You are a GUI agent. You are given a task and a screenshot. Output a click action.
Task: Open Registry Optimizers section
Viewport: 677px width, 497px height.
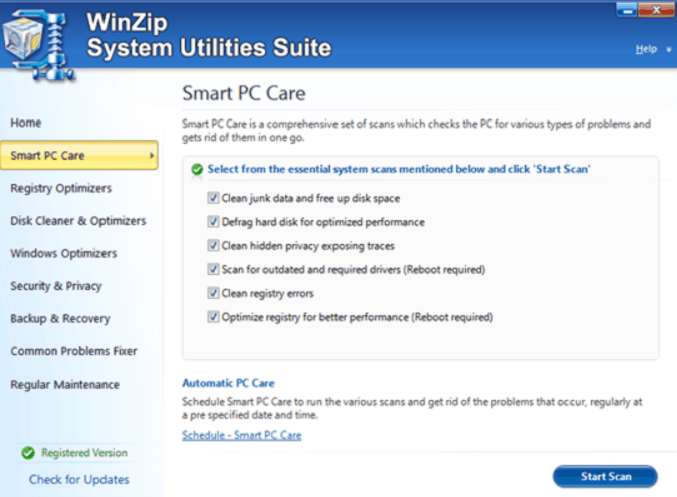point(61,188)
